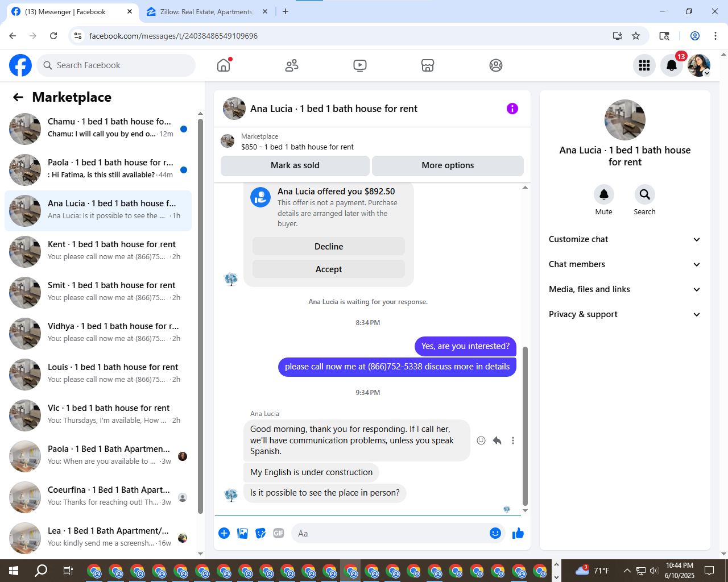Image resolution: width=728 pixels, height=582 pixels.
Task: Open Paola 'Hi Fatima' unread conversation
Action: point(98,170)
